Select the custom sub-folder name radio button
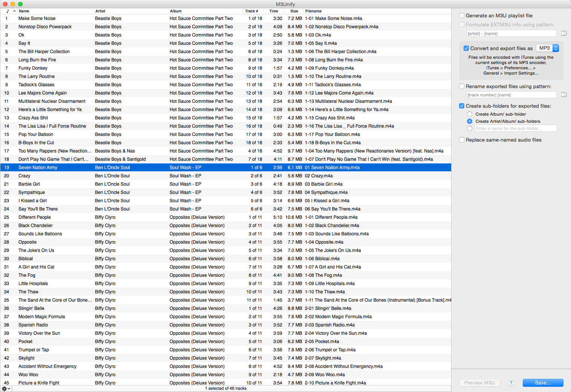Viewport: 571px width, 392px height. click(x=470, y=128)
